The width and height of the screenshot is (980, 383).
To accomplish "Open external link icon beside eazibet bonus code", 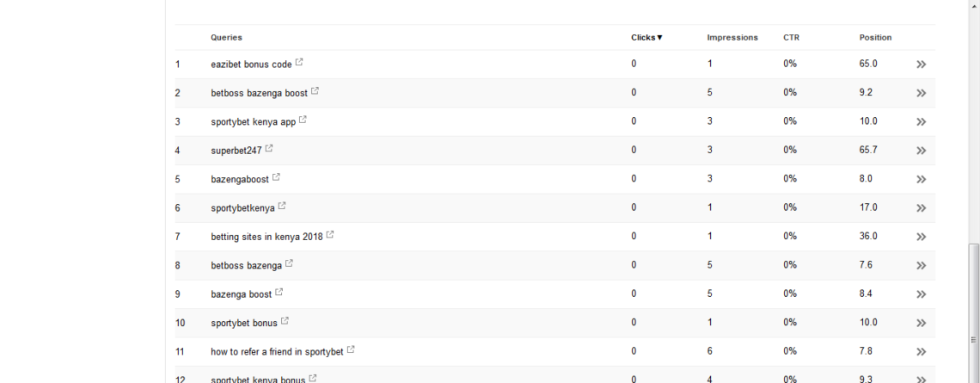I will (x=299, y=63).
